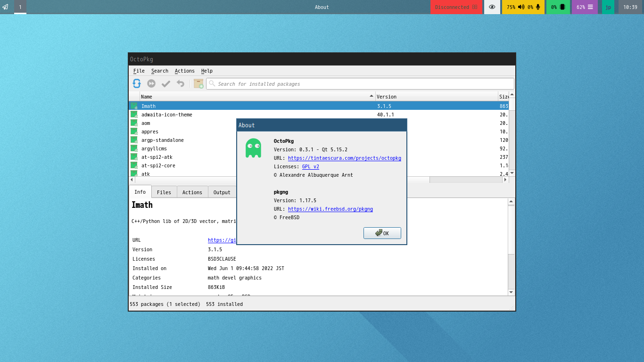The image size is (644, 362).
Task: Focus the Search for installed packages field
Action: (360, 84)
